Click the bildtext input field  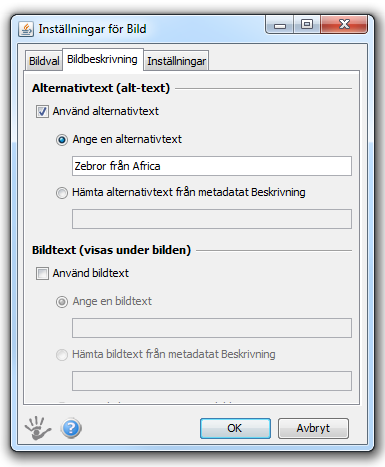pos(212,328)
